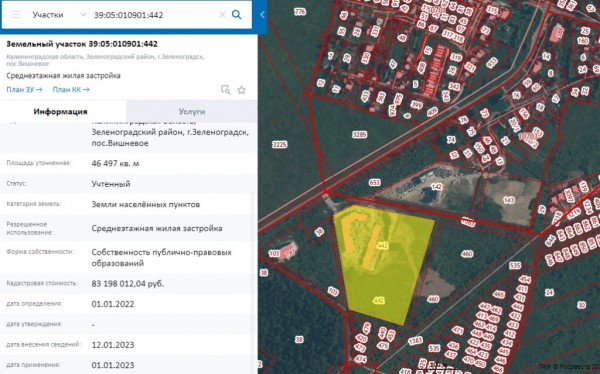Switch to the Услуги tab
The width and height of the screenshot is (600, 374).
tap(192, 112)
